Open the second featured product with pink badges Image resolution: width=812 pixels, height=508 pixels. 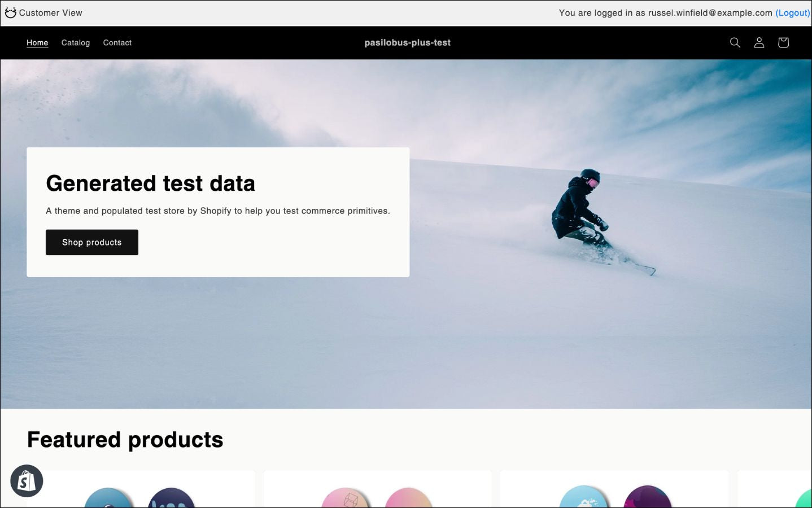(x=377, y=491)
